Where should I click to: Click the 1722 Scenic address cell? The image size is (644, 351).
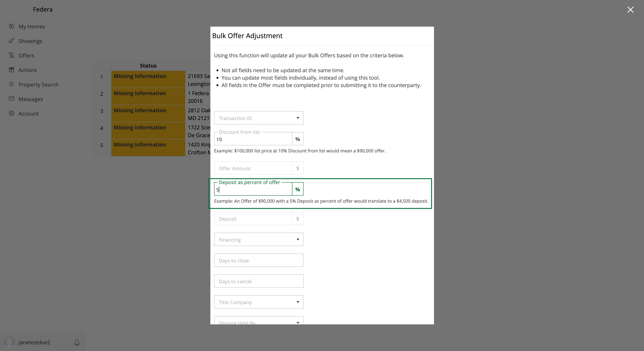pyautogui.click(x=198, y=131)
